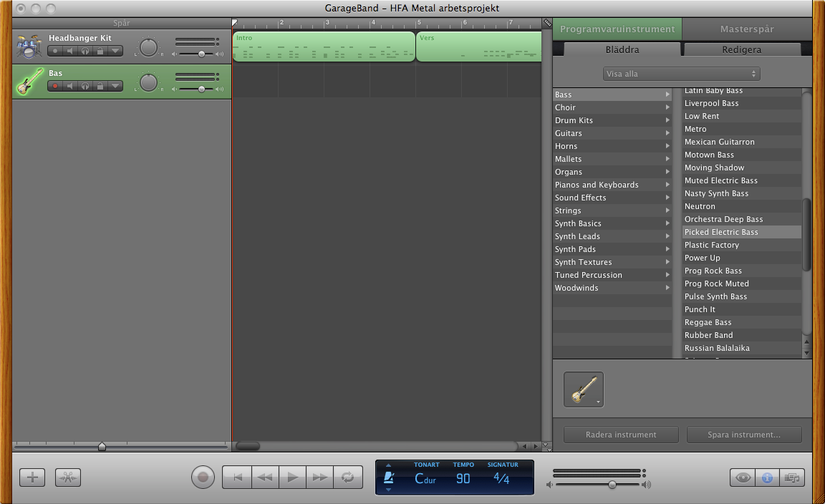Show automation for the Bas track
825x504 pixels.
coord(115,86)
